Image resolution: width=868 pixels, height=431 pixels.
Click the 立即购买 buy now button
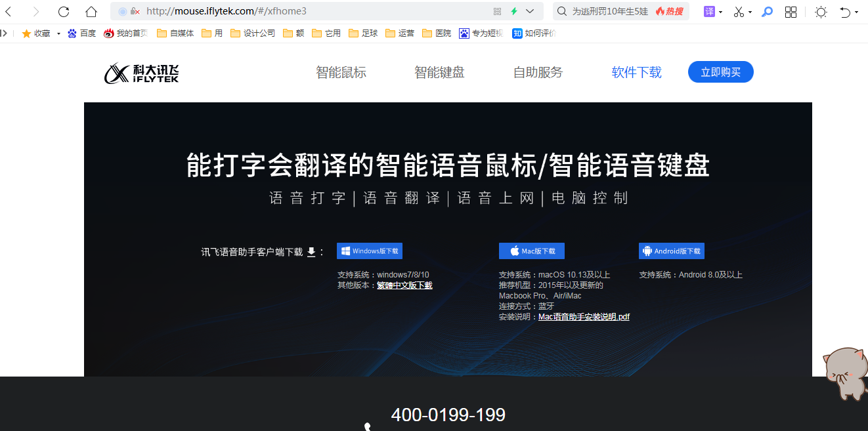coord(720,72)
